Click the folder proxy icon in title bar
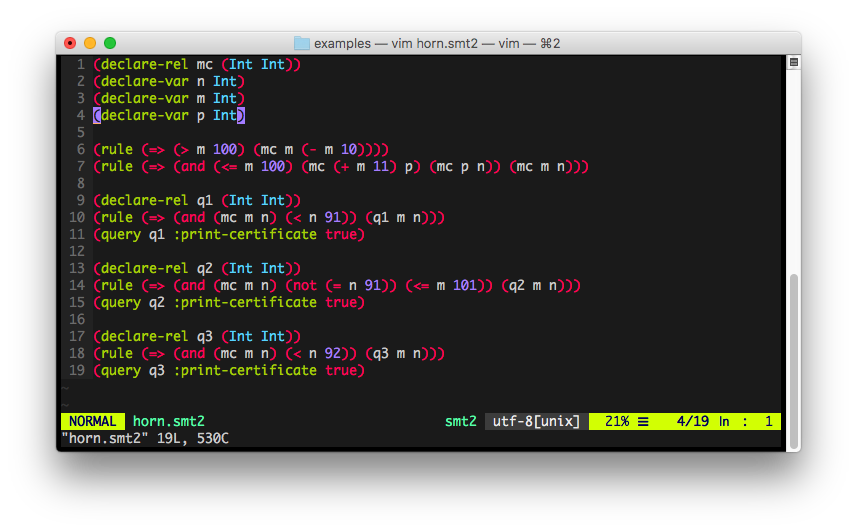The width and height of the screenshot is (857, 532). click(302, 43)
